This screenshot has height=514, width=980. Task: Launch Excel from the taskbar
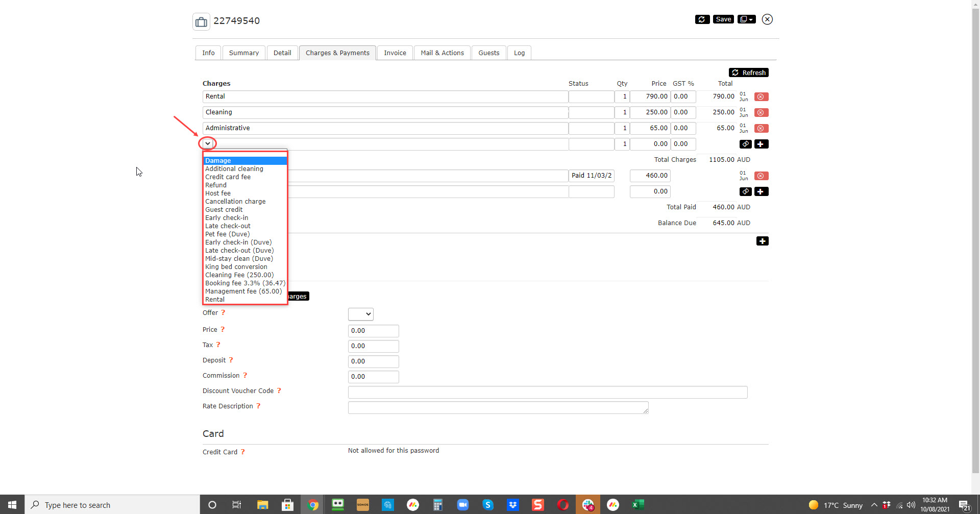638,505
